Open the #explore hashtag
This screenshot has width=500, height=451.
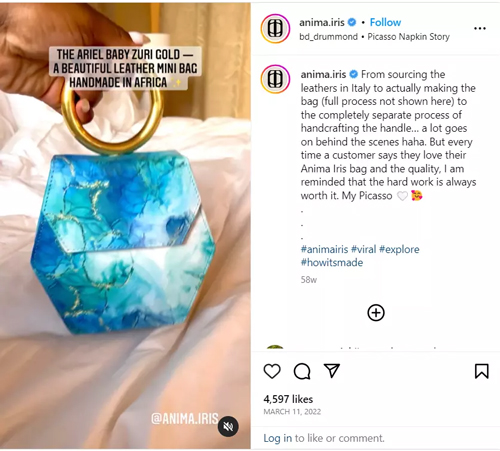pos(399,249)
